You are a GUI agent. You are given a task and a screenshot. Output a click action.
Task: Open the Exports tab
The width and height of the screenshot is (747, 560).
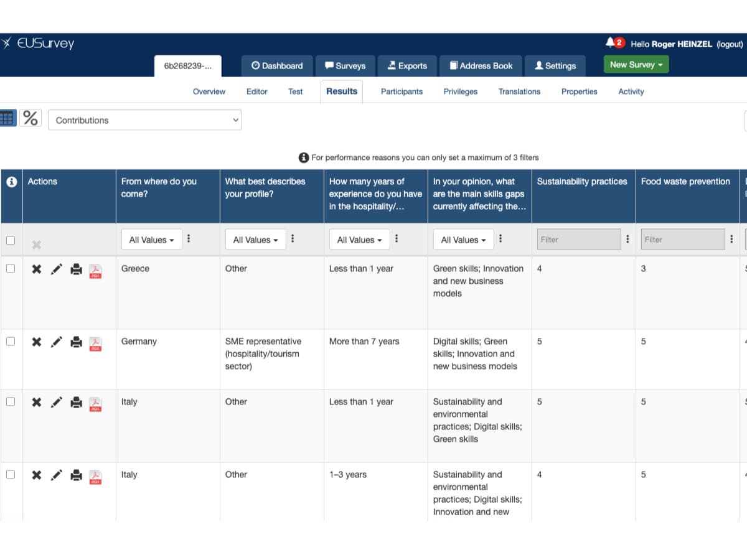tap(407, 66)
